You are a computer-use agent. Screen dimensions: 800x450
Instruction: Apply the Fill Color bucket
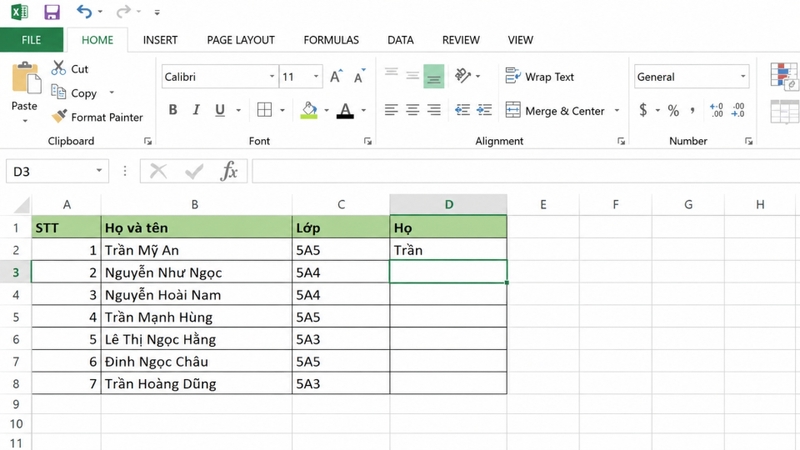point(309,110)
